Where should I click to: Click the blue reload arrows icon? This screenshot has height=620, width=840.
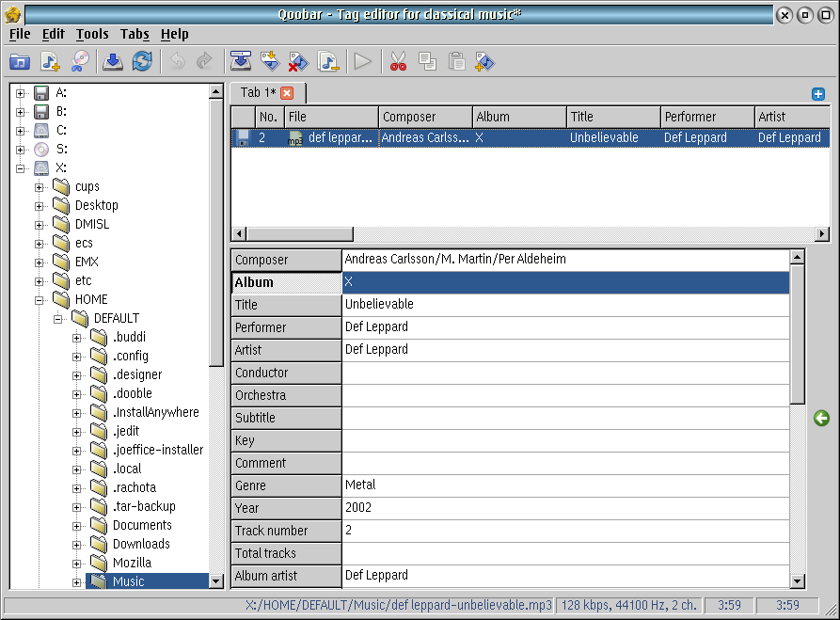[142, 62]
